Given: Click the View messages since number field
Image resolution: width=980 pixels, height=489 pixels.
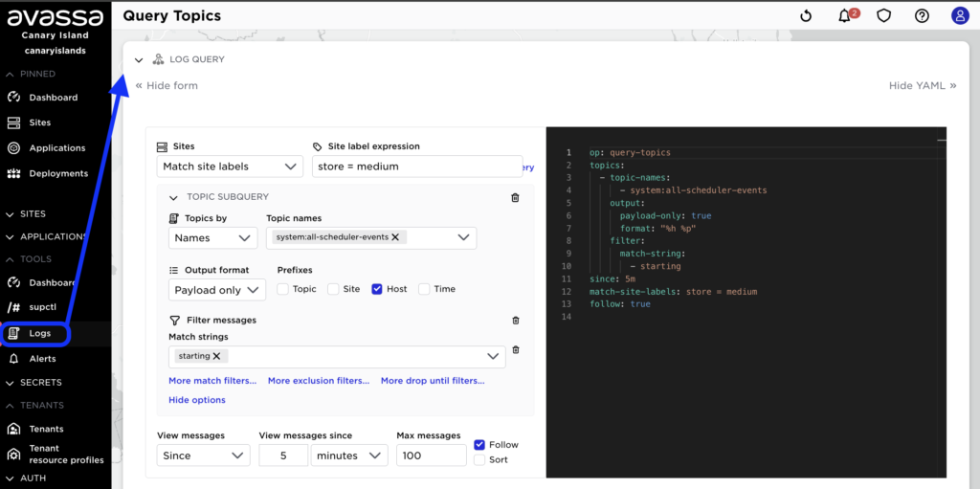Looking at the screenshot, I should tap(283, 456).
